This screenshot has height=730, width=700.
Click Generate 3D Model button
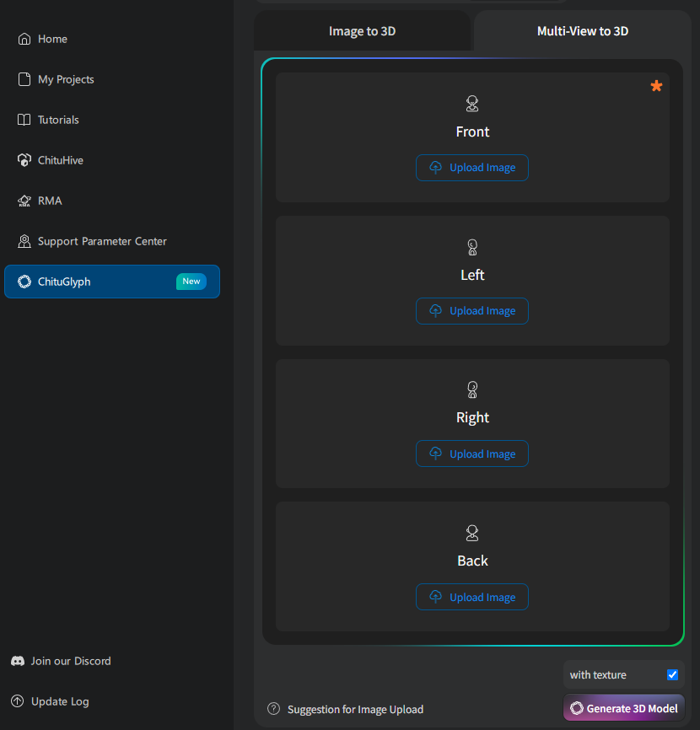(624, 709)
